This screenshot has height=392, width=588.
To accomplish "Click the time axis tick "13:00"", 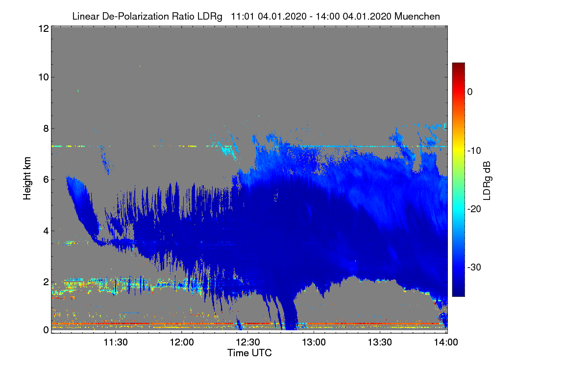I will coord(314,343).
